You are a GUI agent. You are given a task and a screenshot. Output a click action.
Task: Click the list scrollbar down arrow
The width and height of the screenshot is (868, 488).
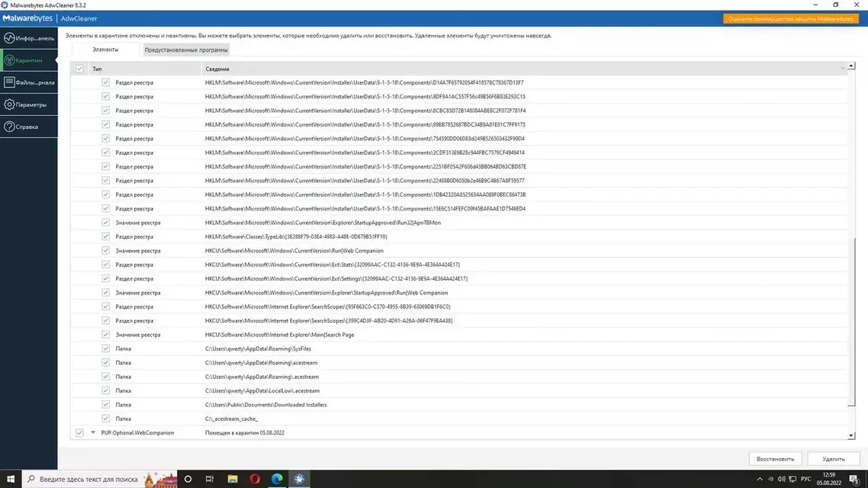851,436
